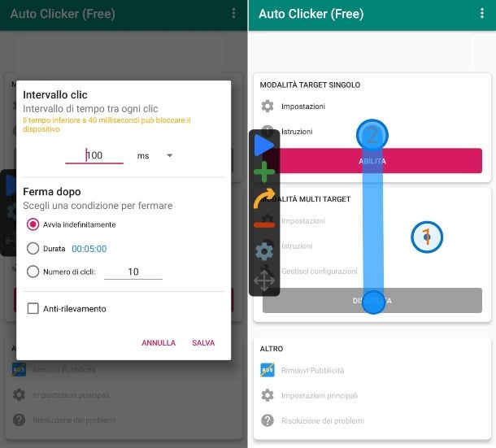Grab the move arrows icon on floating panel
Viewport: 496px width, 448px height.
pyautogui.click(x=264, y=281)
